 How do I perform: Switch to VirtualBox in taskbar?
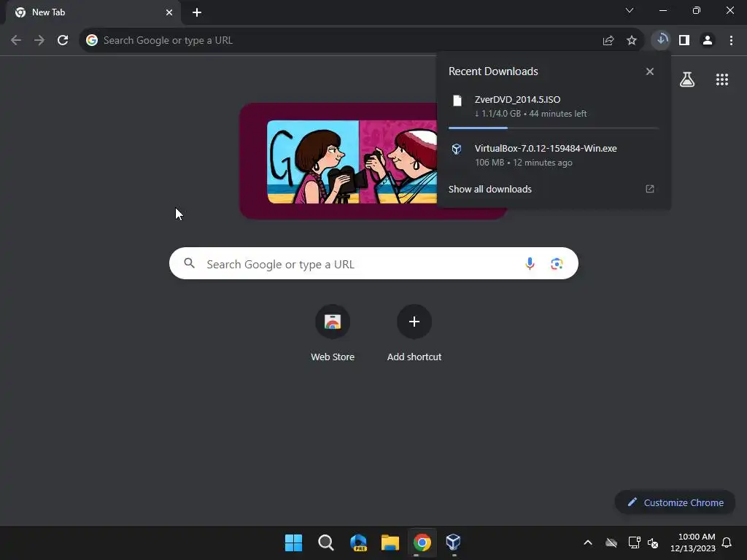[x=454, y=542]
